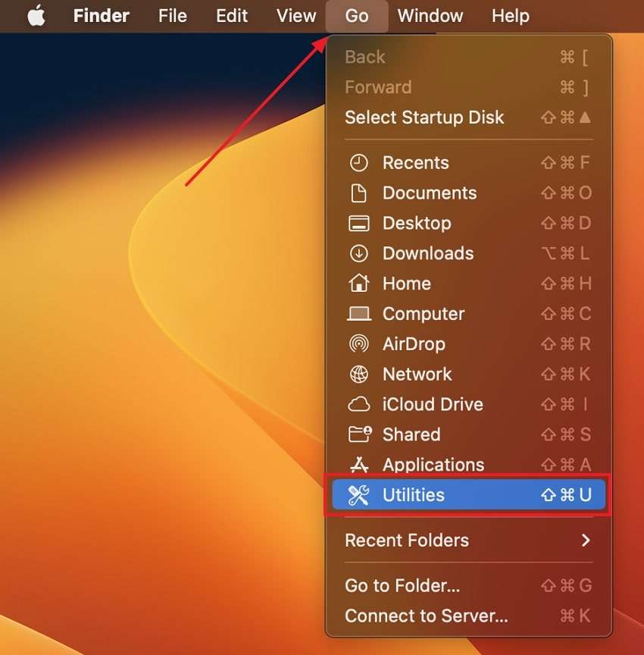Screen dimensions: 644x655
Task: Select Computer in the Go menu
Action: pos(468,314)
